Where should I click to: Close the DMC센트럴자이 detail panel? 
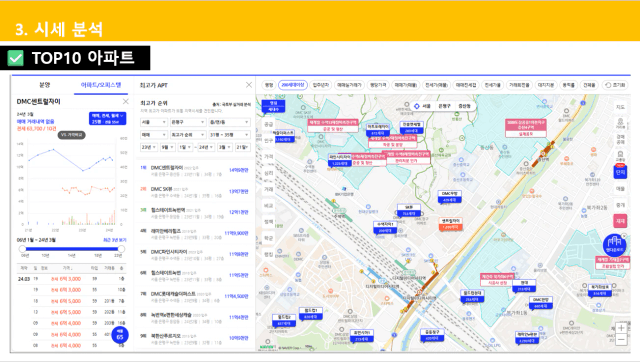[x=125, y=101]
